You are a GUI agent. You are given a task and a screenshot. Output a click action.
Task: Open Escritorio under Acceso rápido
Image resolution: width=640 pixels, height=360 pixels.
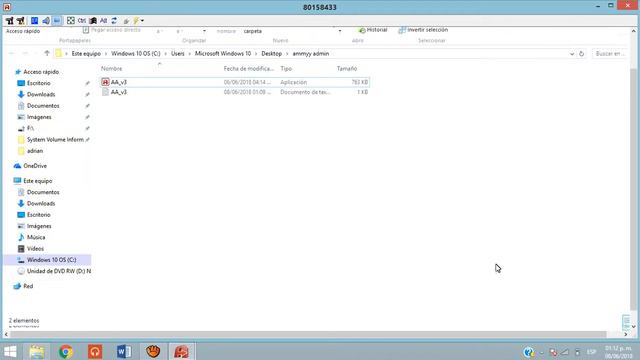click(x=39, y=83)
